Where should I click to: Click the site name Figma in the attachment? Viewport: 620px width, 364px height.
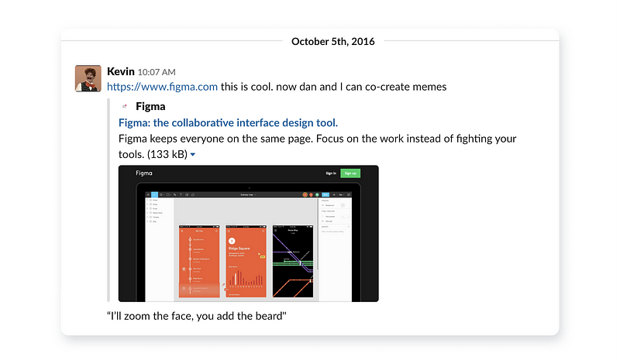[x=150, y=106]
